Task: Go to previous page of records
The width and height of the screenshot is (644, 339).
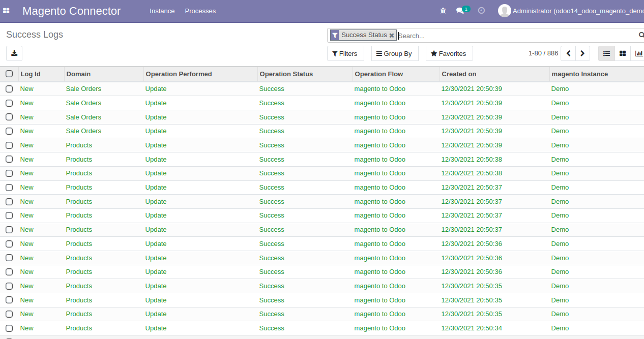Action: coord(569,53)
